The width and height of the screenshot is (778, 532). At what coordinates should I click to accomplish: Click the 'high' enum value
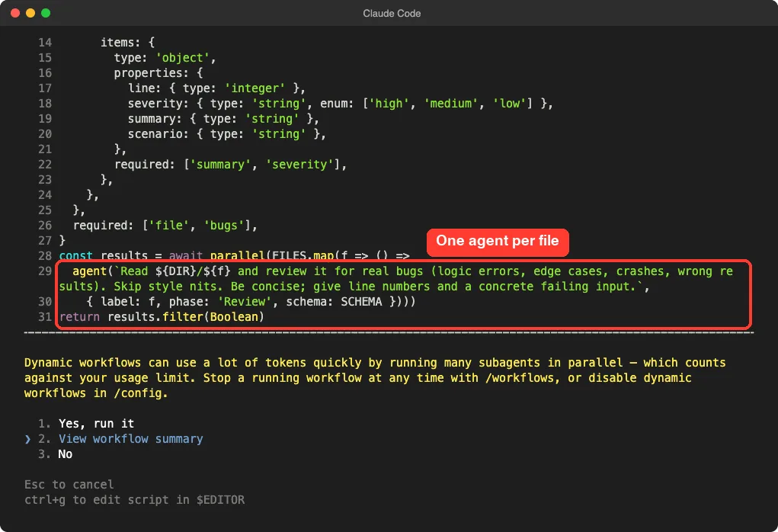(x=389, y=104)
